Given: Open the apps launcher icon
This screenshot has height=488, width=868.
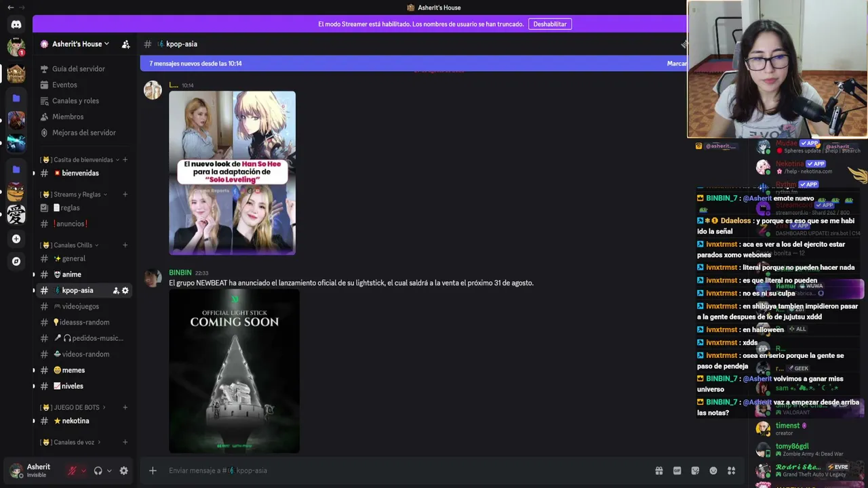Looking at the screenshot, I should 731,470.
